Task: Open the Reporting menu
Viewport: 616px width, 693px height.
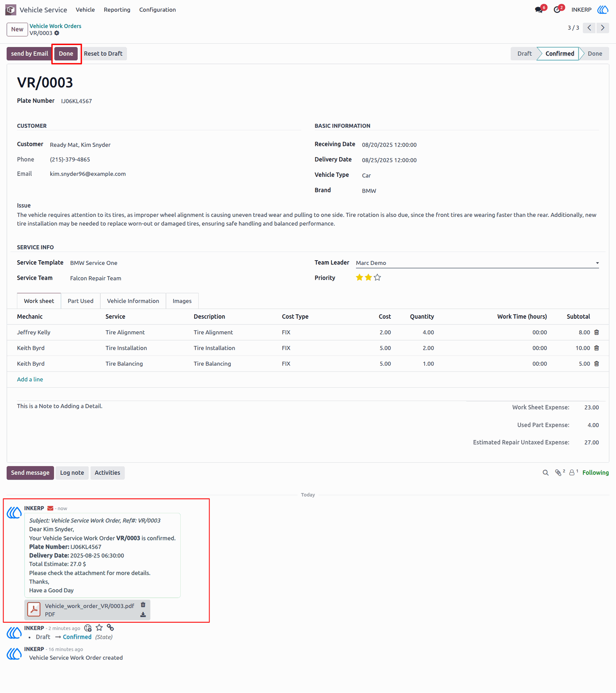Action: click(x=117, y=10)
